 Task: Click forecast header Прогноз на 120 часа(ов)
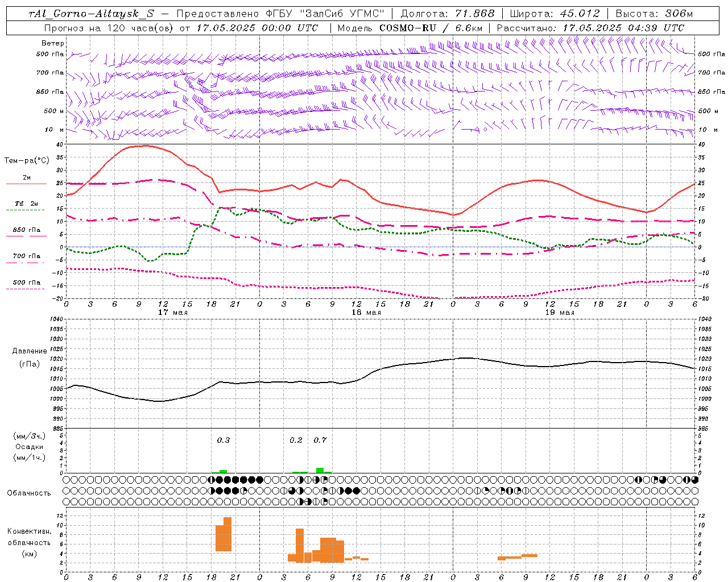(x=109, y=28)
